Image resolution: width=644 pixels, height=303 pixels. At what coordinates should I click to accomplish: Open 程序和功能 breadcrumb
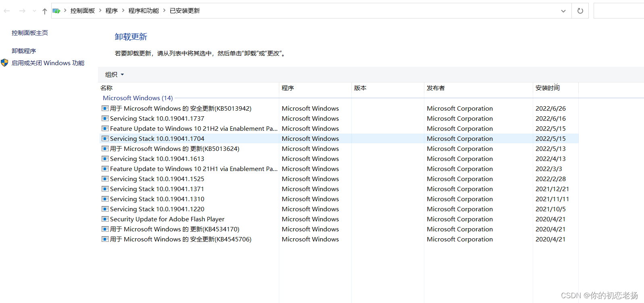[x=143, y=11]
